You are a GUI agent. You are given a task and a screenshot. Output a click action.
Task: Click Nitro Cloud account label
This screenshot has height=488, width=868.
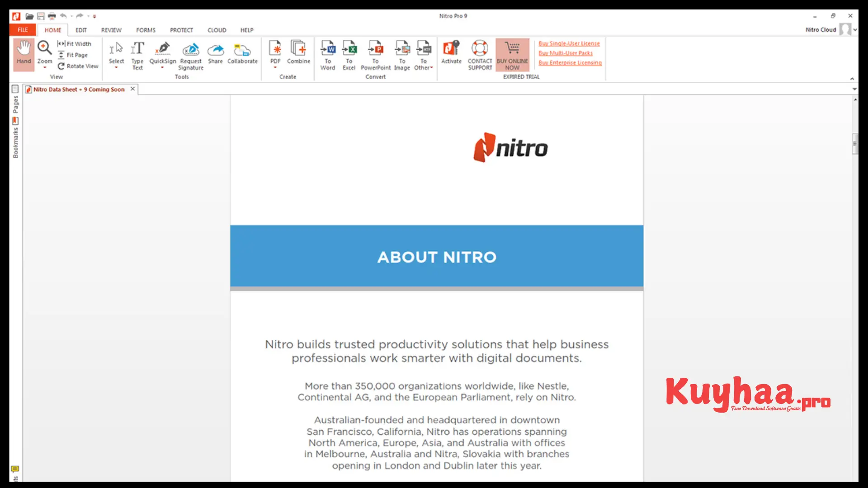(821, 30)
